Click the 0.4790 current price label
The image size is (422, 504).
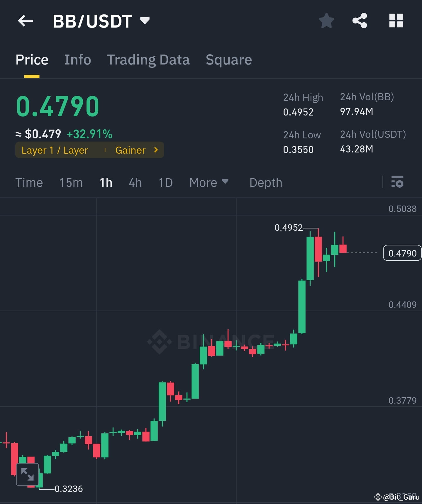[402, 253]
